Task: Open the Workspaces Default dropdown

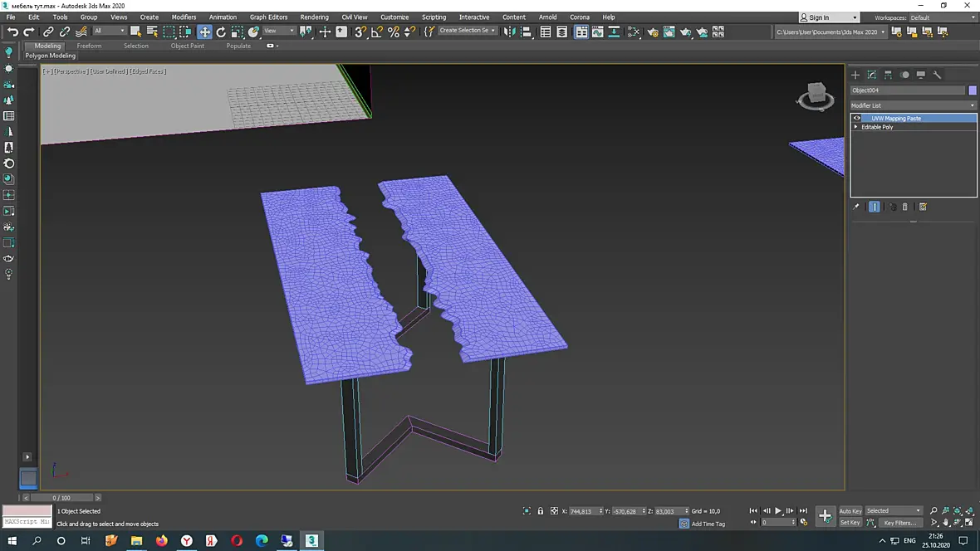Action: pyautogui.click(x=943, y=17)
